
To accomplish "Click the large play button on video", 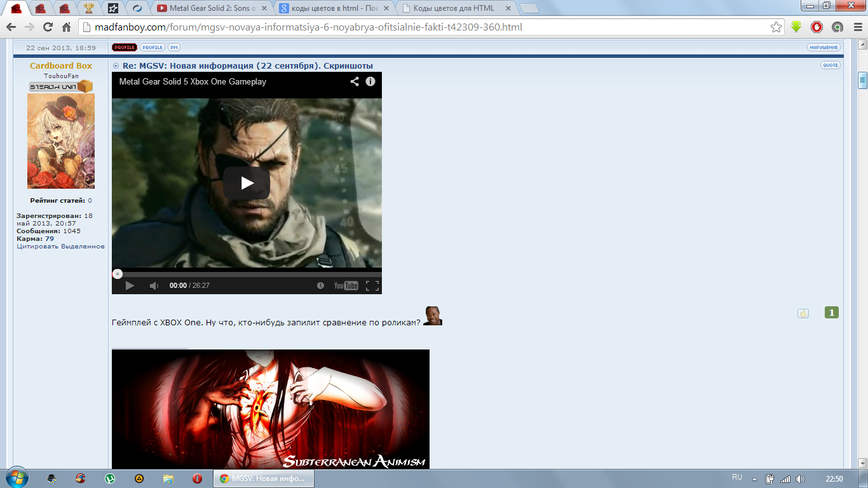I will click(x=247, y=184).
